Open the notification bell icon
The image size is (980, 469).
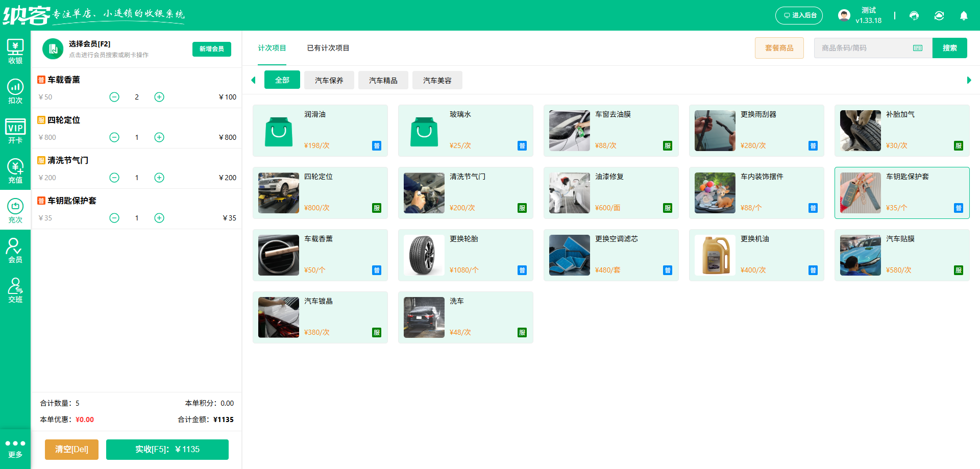point(964,16)
